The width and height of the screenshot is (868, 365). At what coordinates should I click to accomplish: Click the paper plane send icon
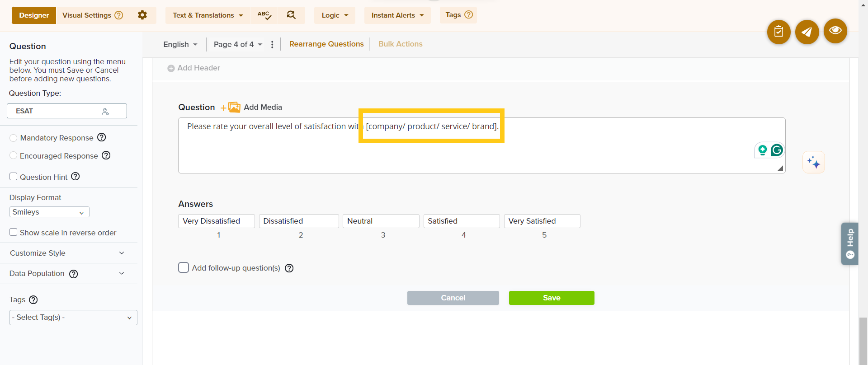[807, 32]
